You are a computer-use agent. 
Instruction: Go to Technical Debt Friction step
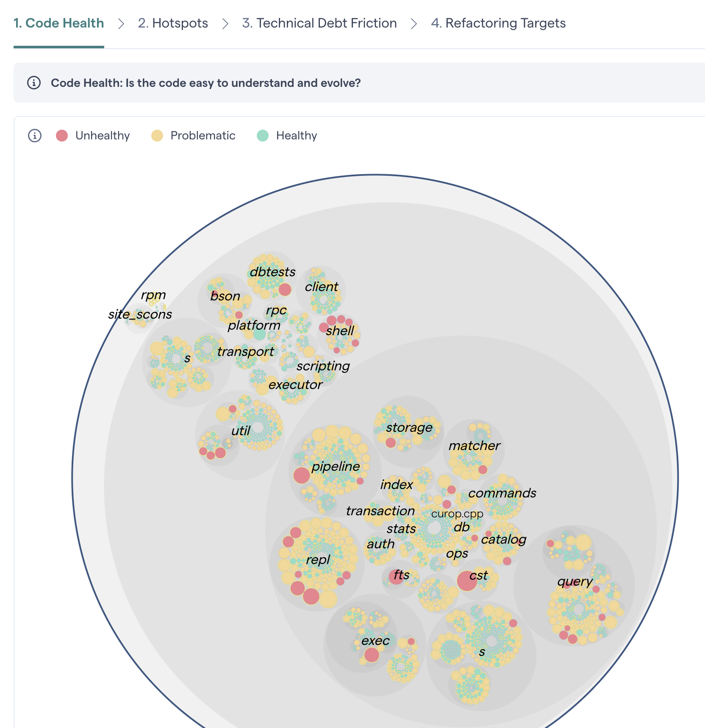click(319, 23)
